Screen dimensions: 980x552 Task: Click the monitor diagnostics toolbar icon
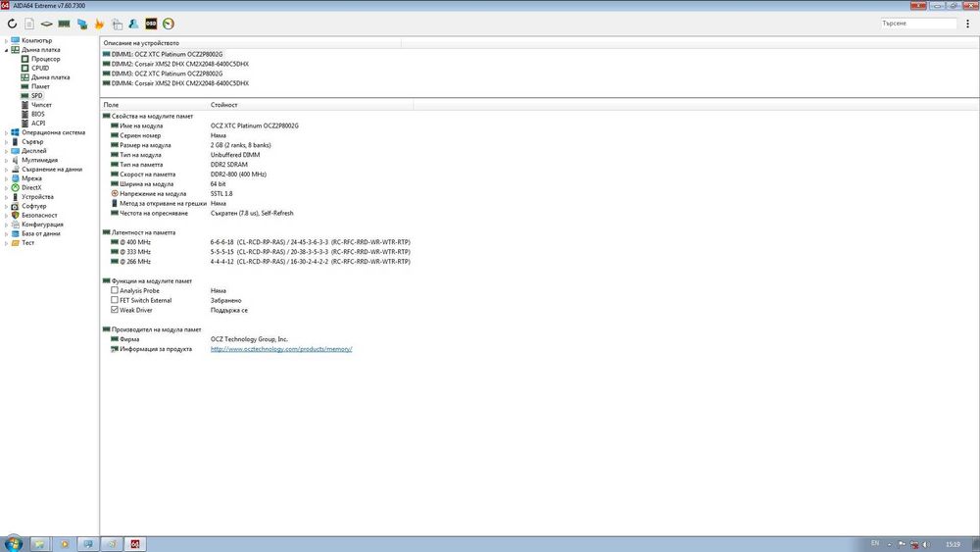[82, 24]
